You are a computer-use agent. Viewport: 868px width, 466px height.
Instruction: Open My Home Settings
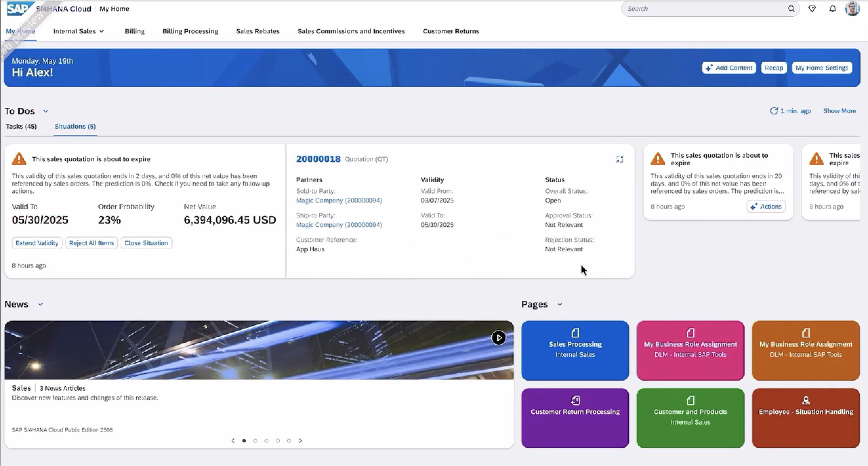pyautogui.click(x=822, y=68)
